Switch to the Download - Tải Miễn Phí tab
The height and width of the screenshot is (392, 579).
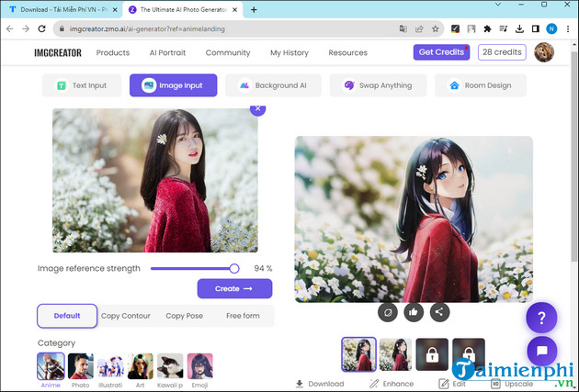tap(62, 10)
